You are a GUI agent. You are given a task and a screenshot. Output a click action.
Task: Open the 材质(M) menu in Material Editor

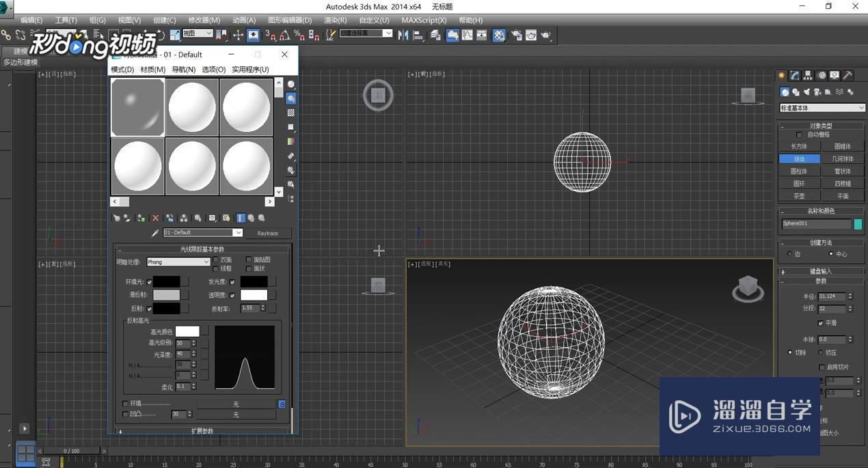(152, 69)
